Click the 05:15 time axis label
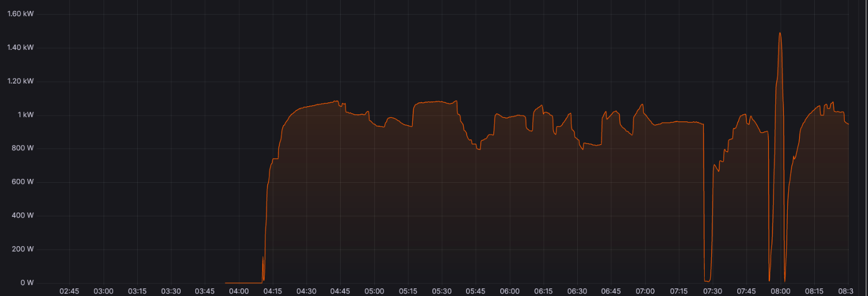This screenshot has height=296, width=868. point(408,291)
